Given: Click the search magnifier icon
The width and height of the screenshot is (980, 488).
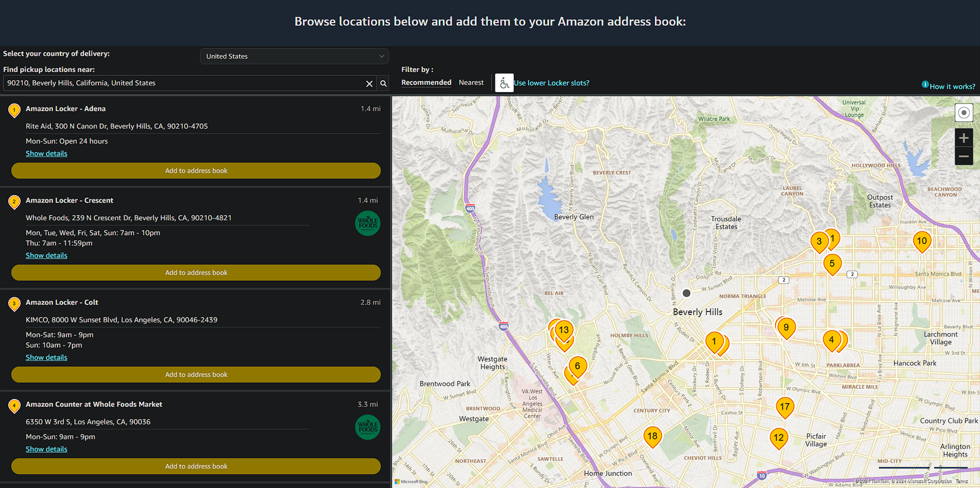Looking at the screenshot, I should [384, 84].
